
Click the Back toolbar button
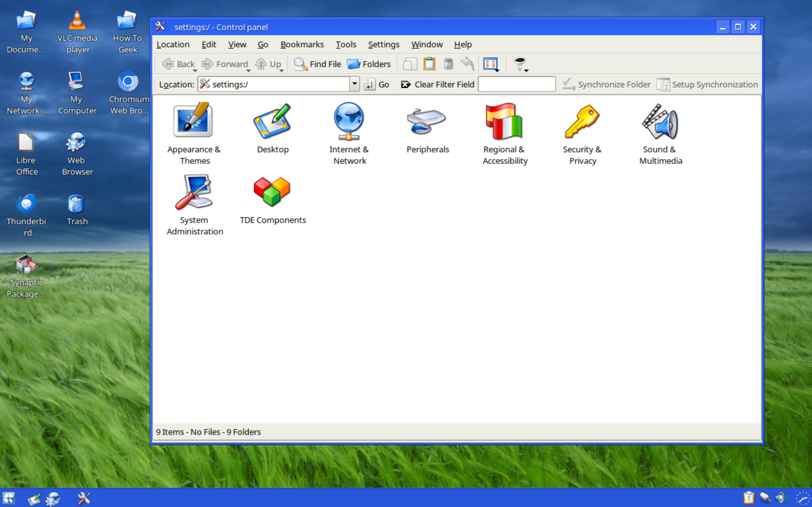click(179, 64)
